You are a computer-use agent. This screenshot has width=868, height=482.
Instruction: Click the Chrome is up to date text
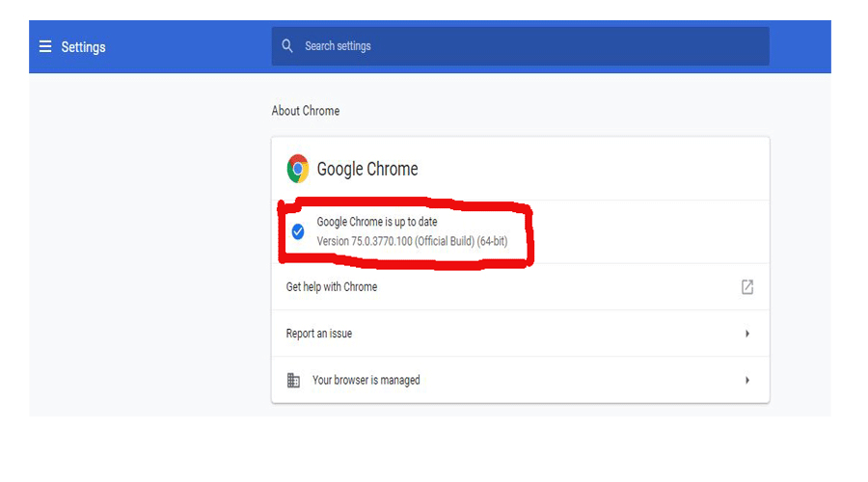[377, 222]
